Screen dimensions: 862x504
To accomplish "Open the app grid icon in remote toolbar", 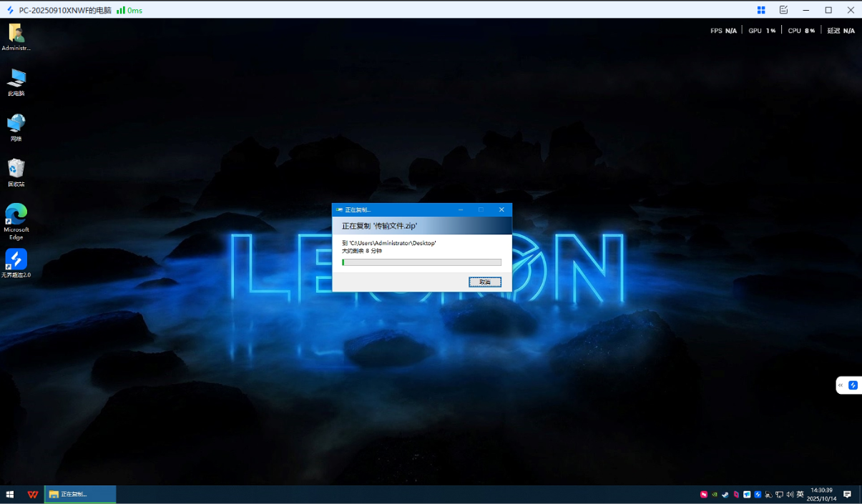I will coord(761,9).
